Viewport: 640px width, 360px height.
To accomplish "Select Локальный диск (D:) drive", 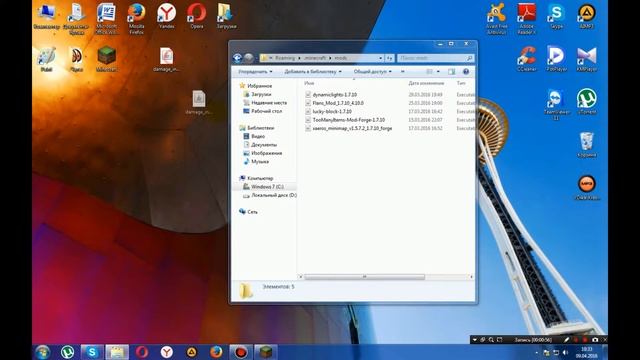I will point(274,195).
